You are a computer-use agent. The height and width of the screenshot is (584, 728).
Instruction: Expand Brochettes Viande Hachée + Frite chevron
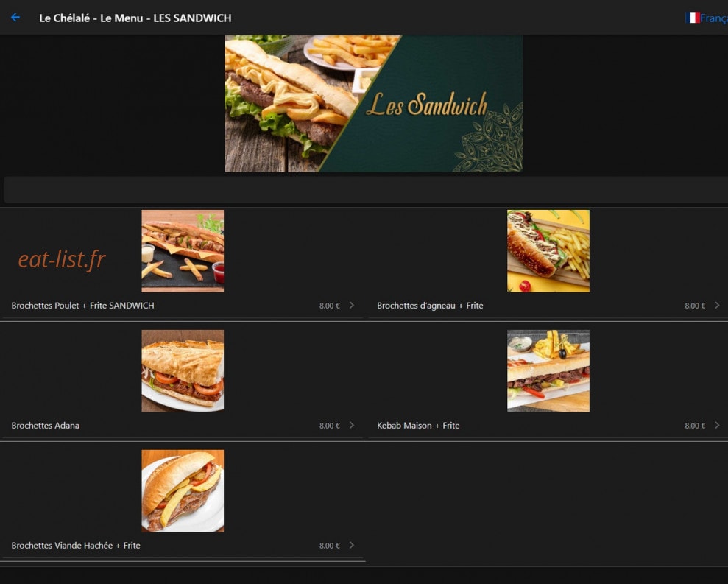pos(351,545)
